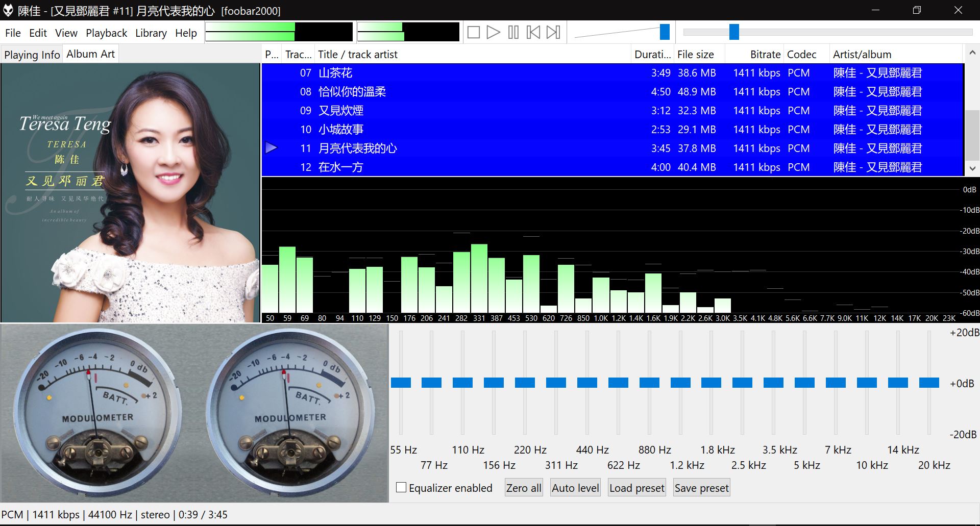Click the playlist scroll up arrow

[x=972, y=53]
